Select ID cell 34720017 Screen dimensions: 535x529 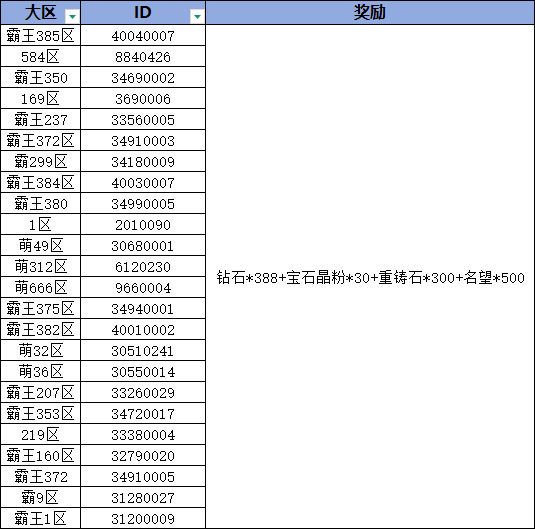coord(143,413)
